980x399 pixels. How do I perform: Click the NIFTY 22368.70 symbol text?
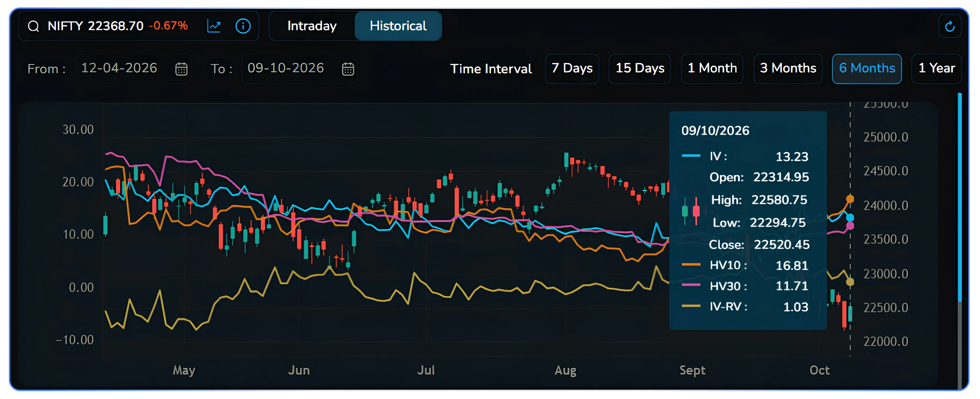(96, 26)
